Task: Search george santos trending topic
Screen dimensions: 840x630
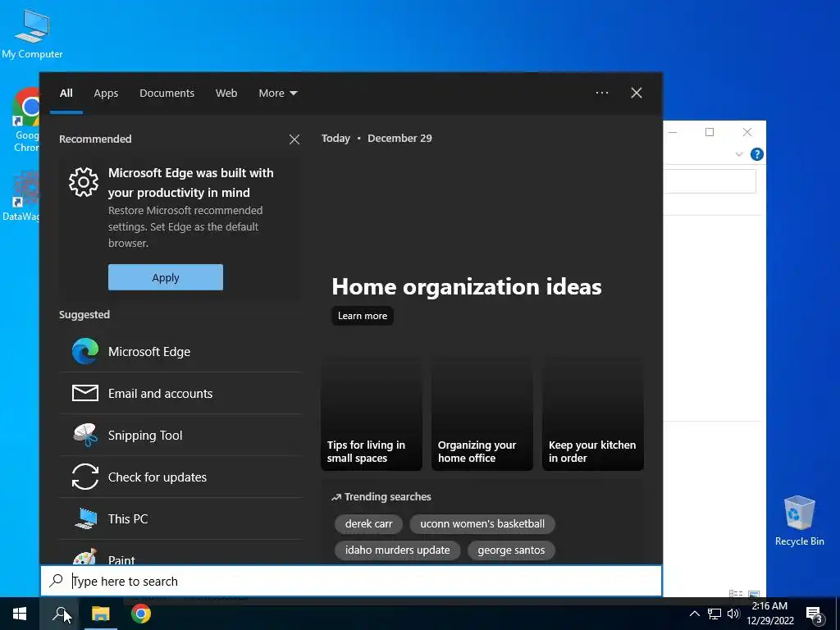Action: [x=511, y=550]
